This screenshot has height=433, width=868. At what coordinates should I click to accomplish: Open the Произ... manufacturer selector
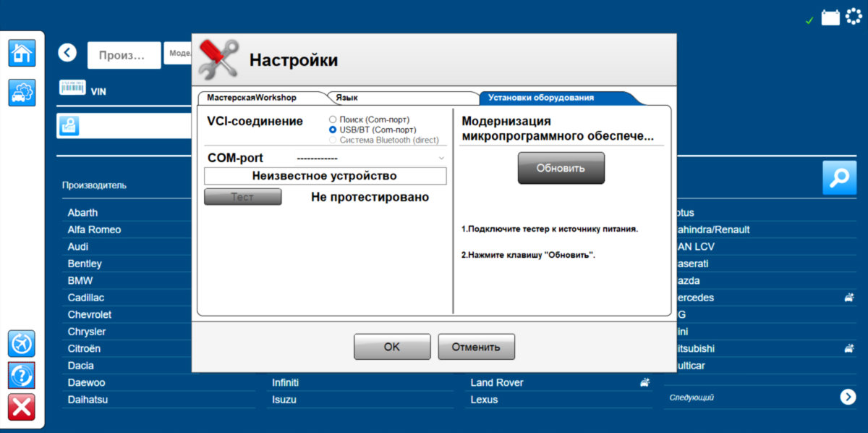coord(124,55)
